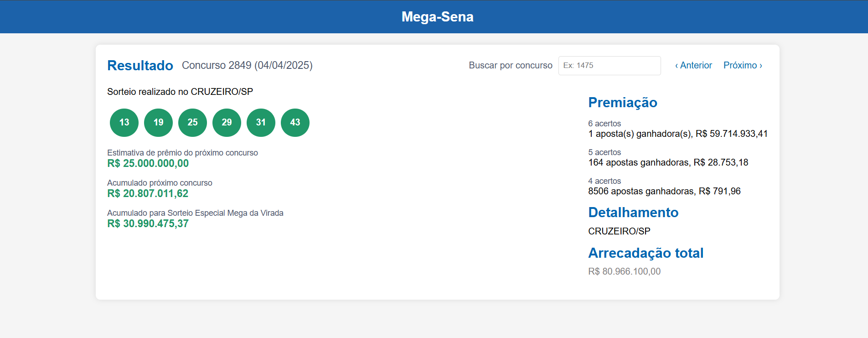
Task: Click the R$ 80.966.100,00 total value
Action: tap(624, 271)
